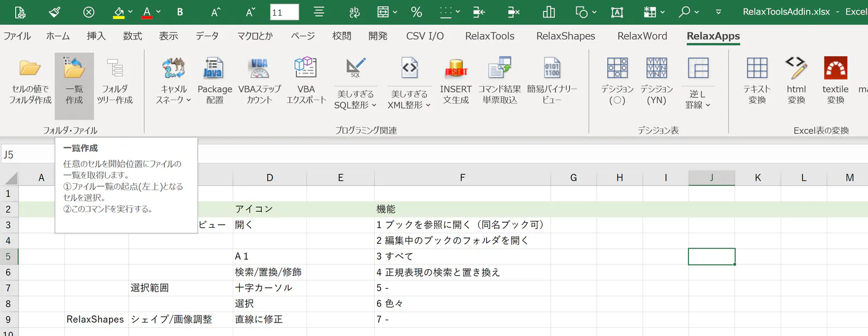Open the font color dropdown arrow
Image resolution: width=868 pixels, height=336 pixels.
pos(158,12)
